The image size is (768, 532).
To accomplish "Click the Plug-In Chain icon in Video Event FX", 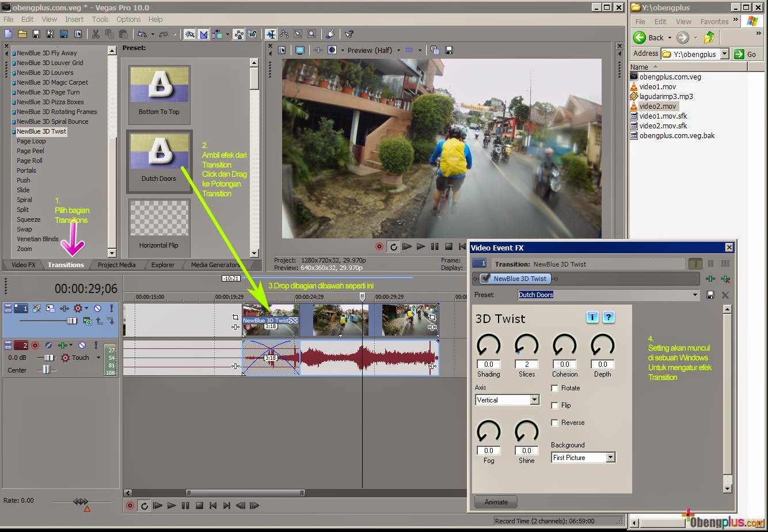I will point(710,279).
